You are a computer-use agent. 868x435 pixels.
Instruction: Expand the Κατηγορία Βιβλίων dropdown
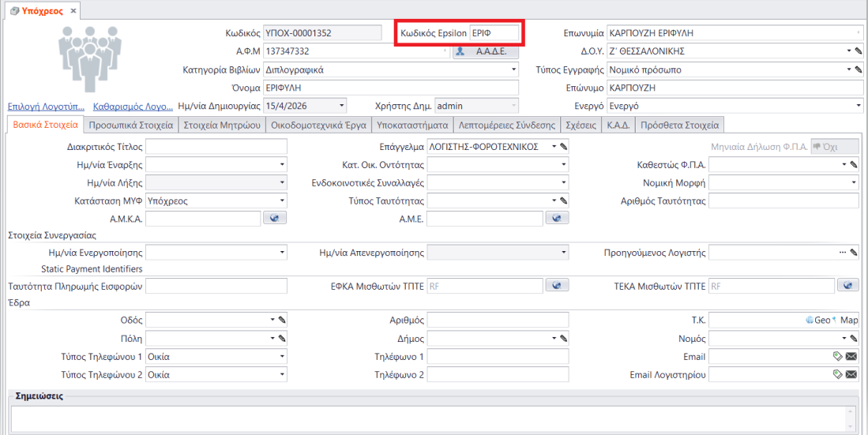click(x=513, y=69)
